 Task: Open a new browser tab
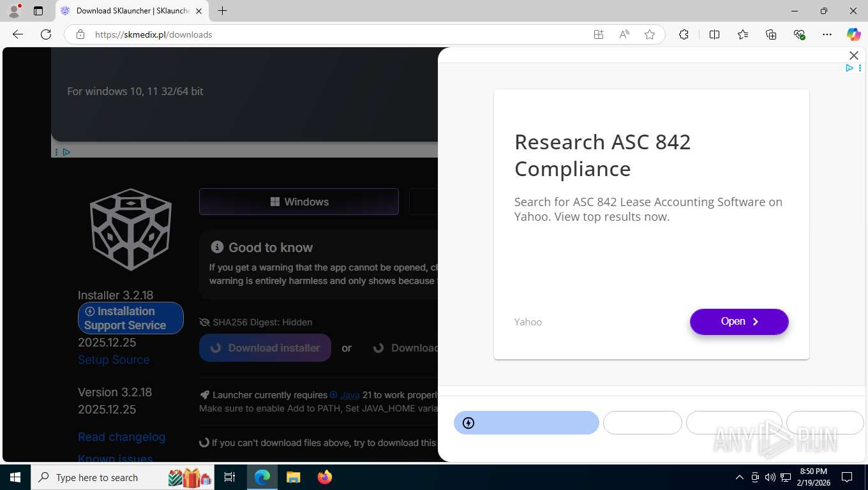222,11
